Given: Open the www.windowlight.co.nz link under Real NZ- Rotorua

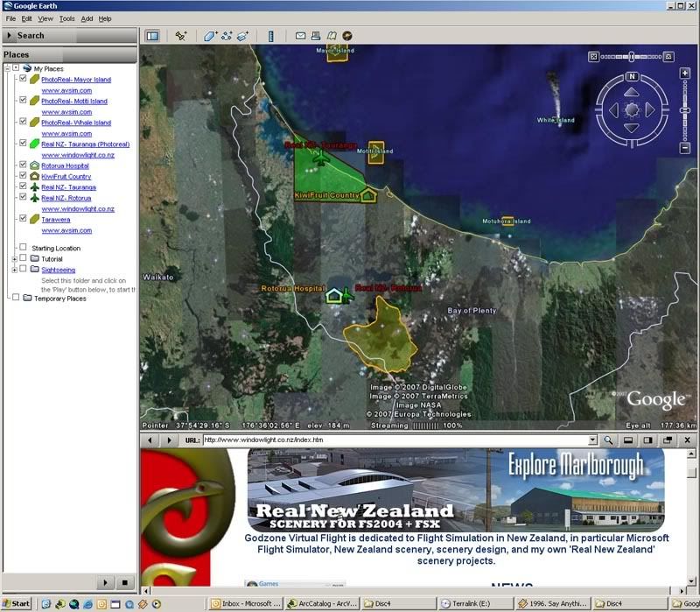Looking at the screenshot, I should point(78,209).
